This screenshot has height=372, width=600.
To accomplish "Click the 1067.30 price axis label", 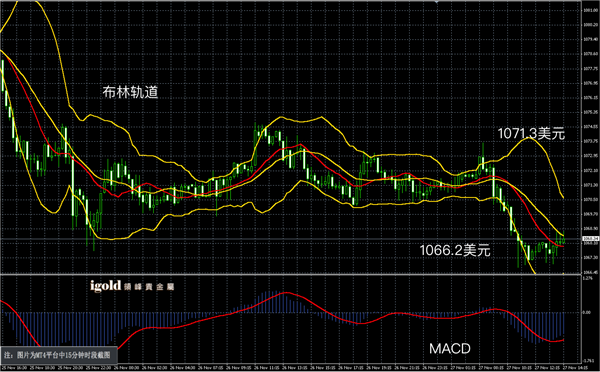I will pyautogui.click(x=591, y=257).
